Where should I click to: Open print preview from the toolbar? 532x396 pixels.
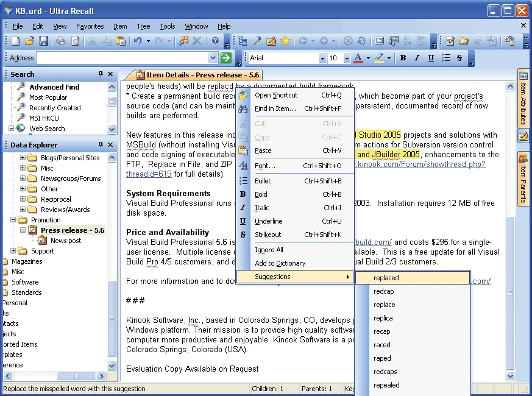pos(76,41)
